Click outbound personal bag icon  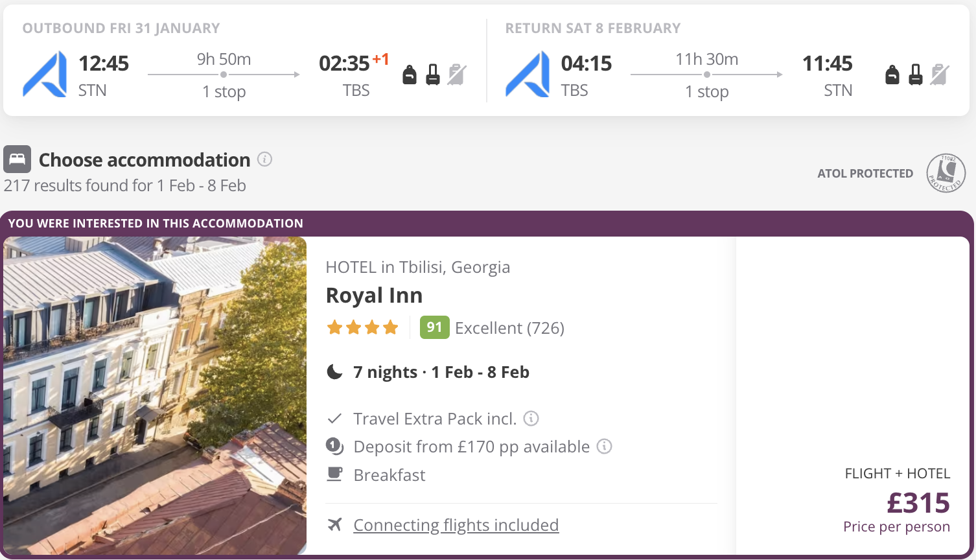[410, 75]
